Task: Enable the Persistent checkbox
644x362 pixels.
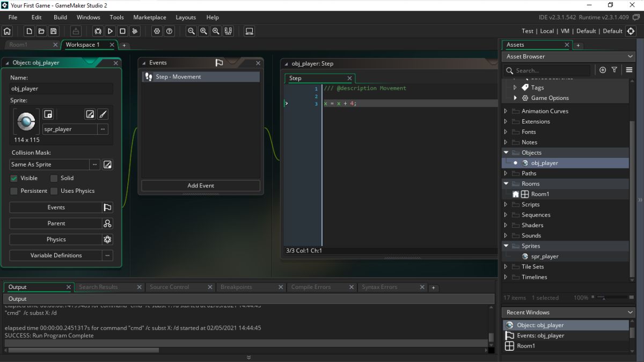Action: click(14, 191)
